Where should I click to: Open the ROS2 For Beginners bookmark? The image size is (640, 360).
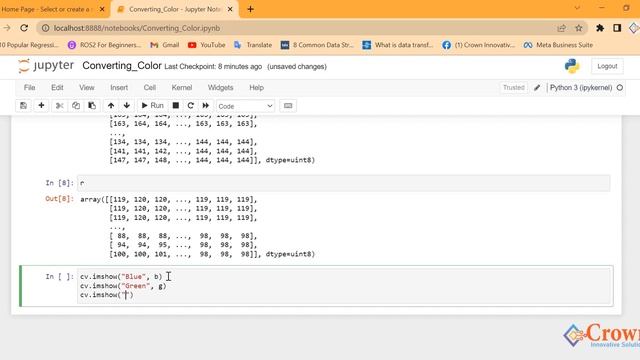click(104, 45)
